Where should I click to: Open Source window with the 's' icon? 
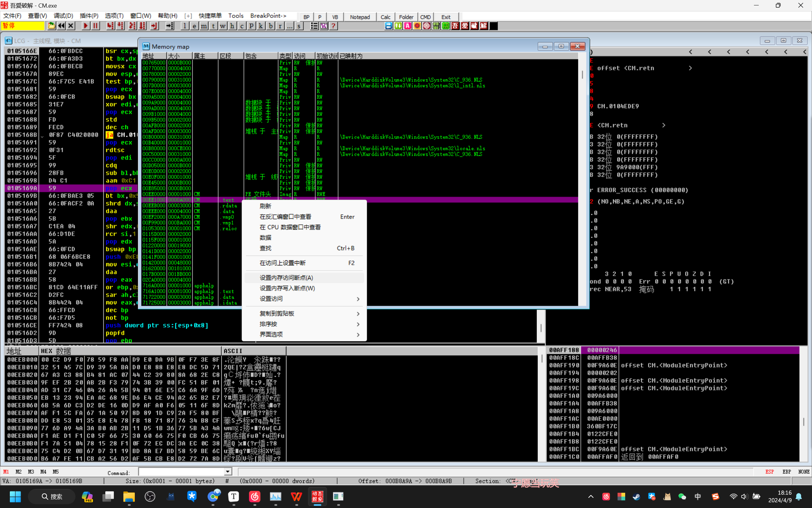[298, 26]
